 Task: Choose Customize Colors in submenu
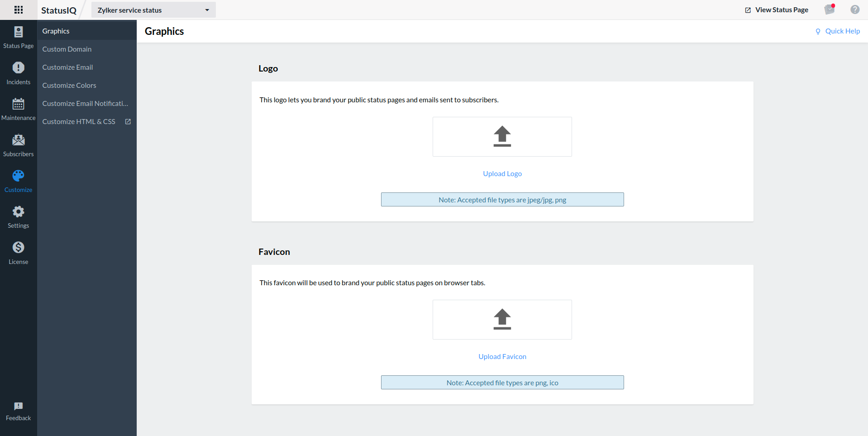(x=69, y=85)
